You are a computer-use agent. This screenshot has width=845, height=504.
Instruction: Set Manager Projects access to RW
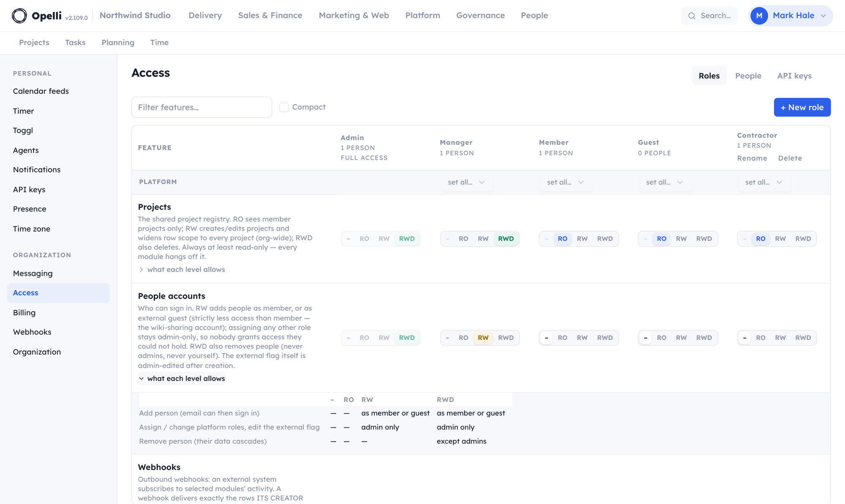pos(483,239)
